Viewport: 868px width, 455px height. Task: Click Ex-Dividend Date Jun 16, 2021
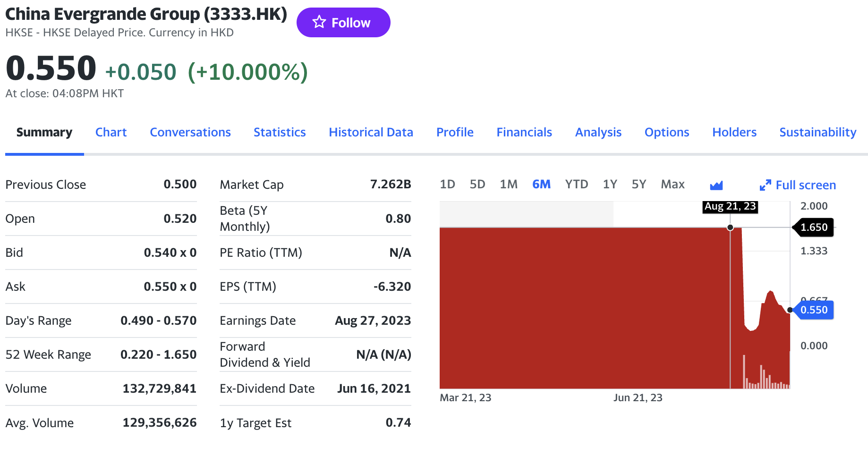click(374, 388)
